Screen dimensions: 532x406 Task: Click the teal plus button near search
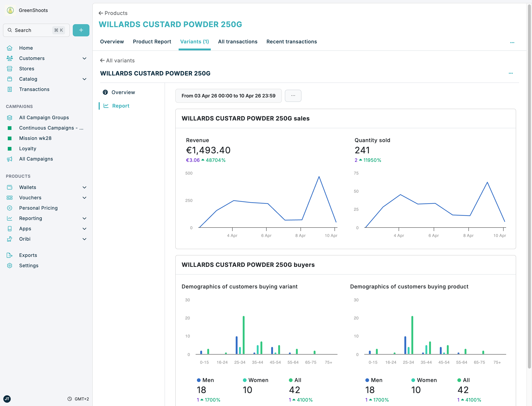(81, 30)
